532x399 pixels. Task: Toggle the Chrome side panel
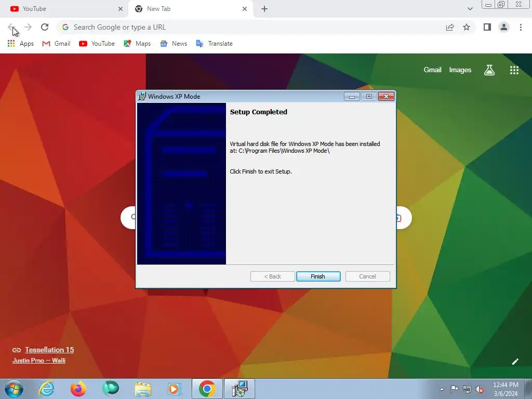pyautogui.click(x=487, y=27)
